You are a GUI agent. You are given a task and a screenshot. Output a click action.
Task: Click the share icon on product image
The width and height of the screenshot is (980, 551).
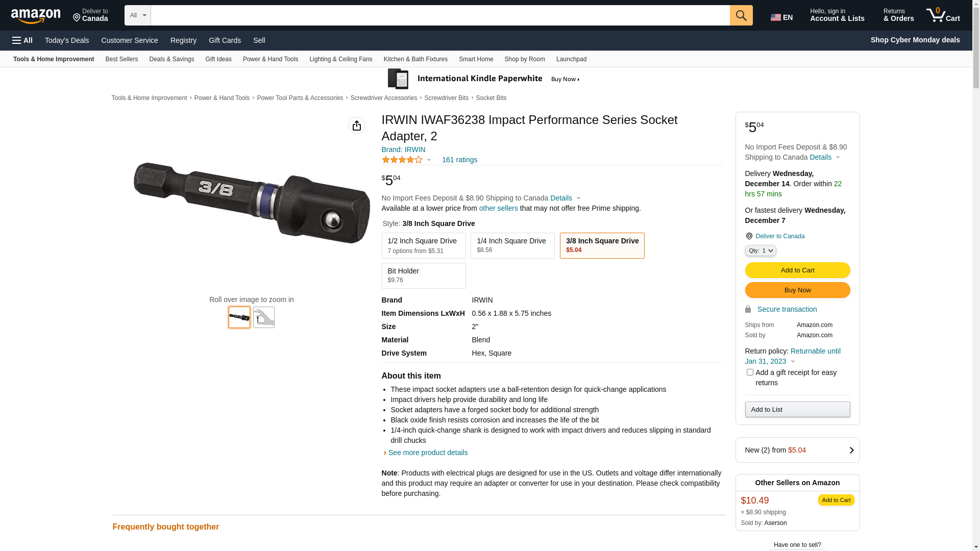(x=357, y=126)
